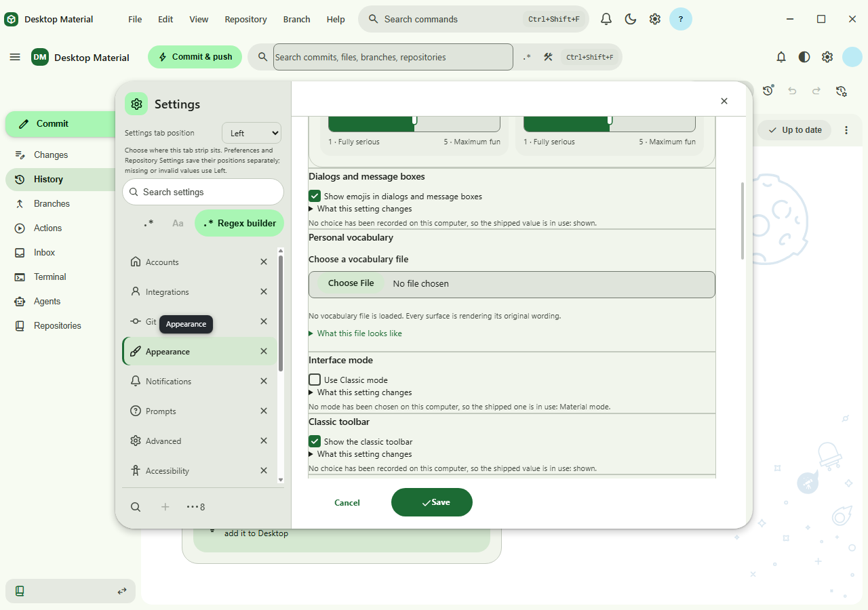
Task: Open the Repository menu
Action: click(x=245, y=19)
